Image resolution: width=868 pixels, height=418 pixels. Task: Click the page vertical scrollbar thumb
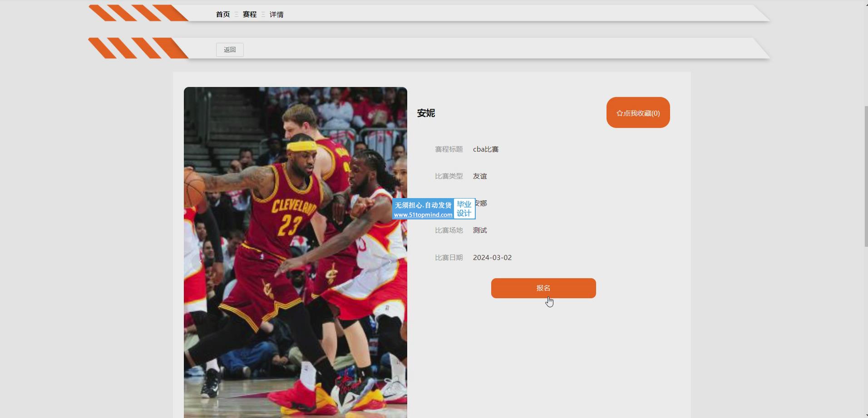pyautogui.click(x=866, y=176)
